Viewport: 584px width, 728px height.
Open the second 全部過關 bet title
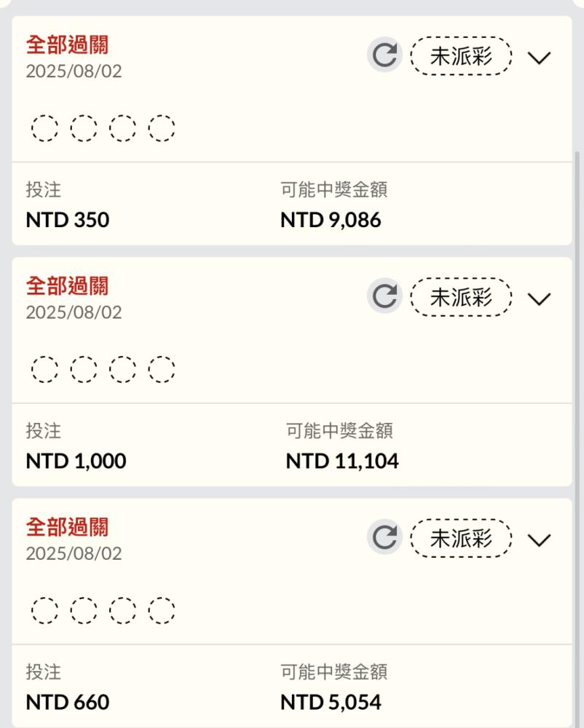click(x=67, y=286)
